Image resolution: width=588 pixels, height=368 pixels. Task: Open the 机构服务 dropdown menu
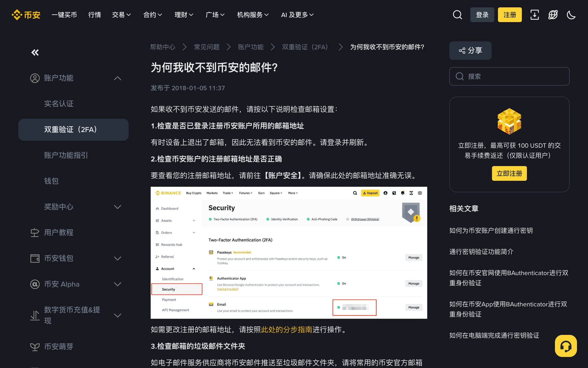[x=253, y=15]
